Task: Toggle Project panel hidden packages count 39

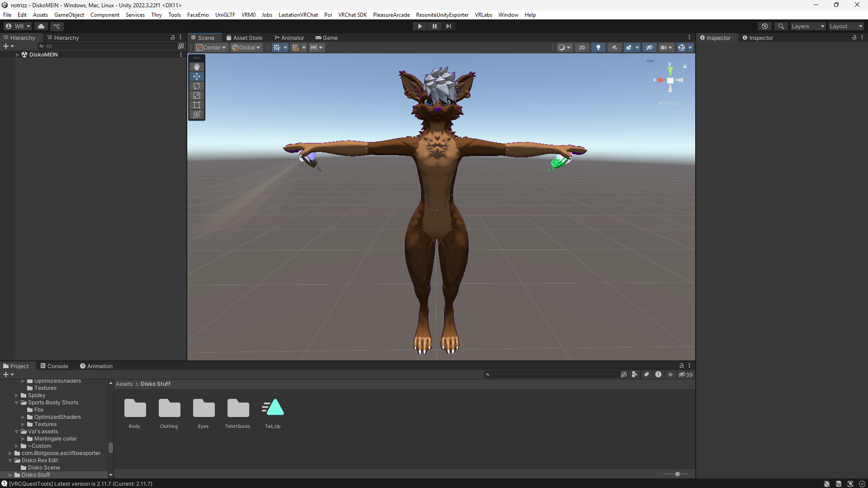Action: [686, 374]
